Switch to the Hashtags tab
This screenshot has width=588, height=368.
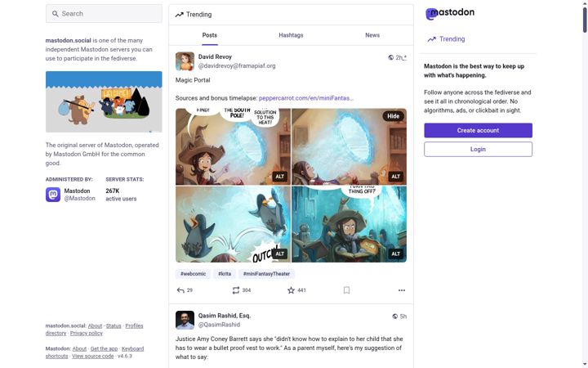point(291,35)
